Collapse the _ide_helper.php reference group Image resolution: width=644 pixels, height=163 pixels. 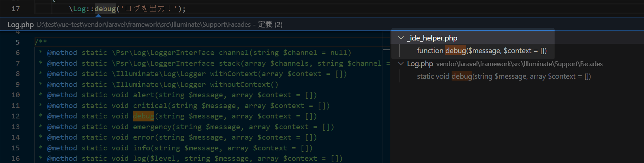pos(401,38)
